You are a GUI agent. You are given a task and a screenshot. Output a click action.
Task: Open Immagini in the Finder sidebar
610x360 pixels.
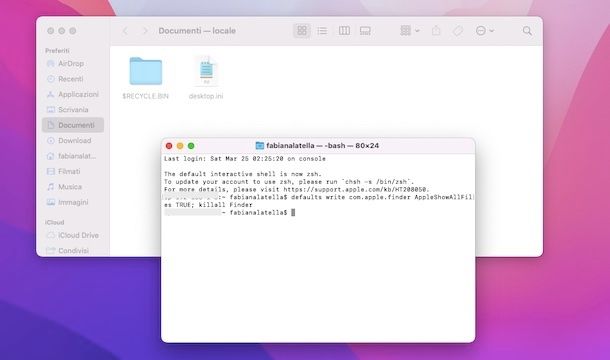click(x=73, y=202)
